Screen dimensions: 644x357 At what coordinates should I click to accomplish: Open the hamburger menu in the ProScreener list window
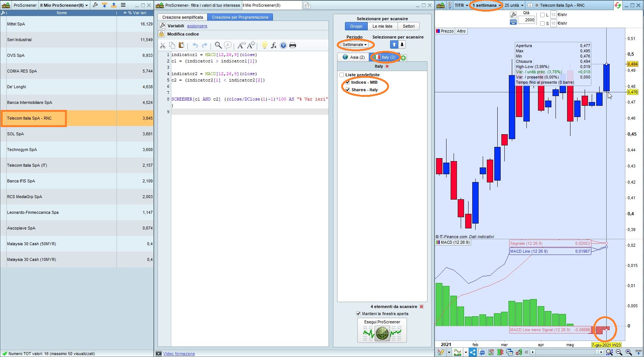click(x=123, y=5)
